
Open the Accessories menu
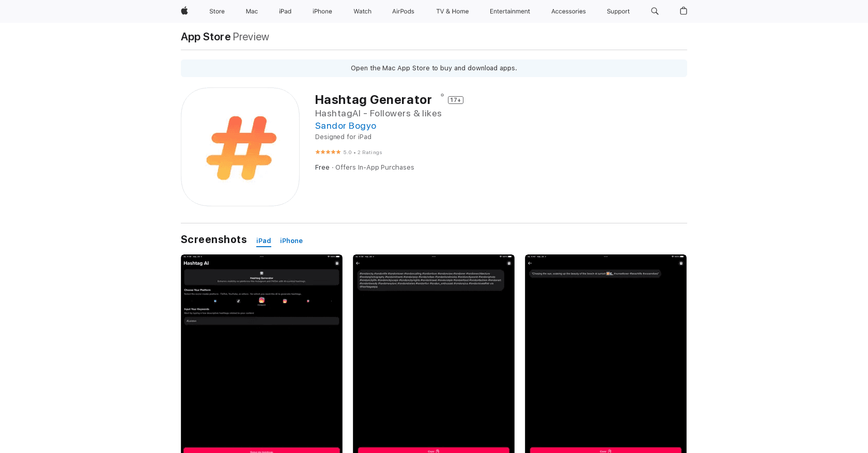click(568, 11)
